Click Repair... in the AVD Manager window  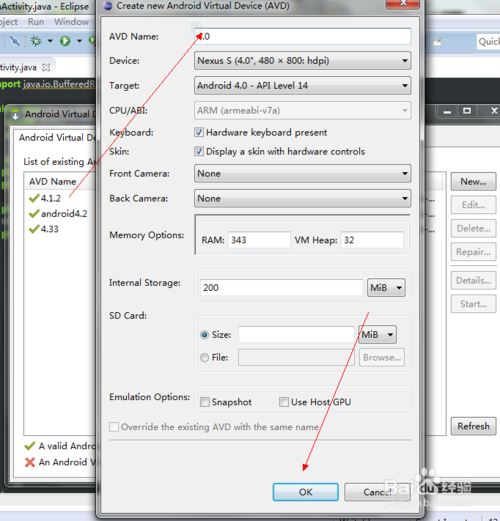(x=473, y=252)
